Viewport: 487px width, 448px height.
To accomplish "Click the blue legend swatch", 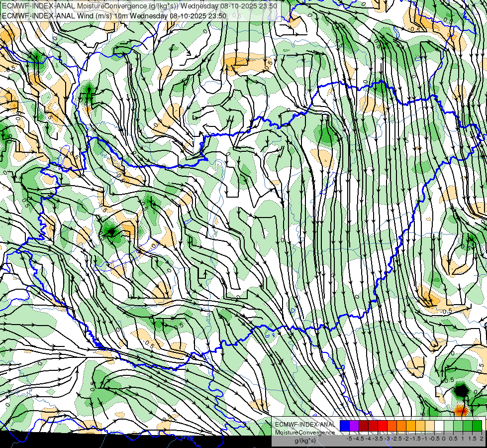I will 345,426.
